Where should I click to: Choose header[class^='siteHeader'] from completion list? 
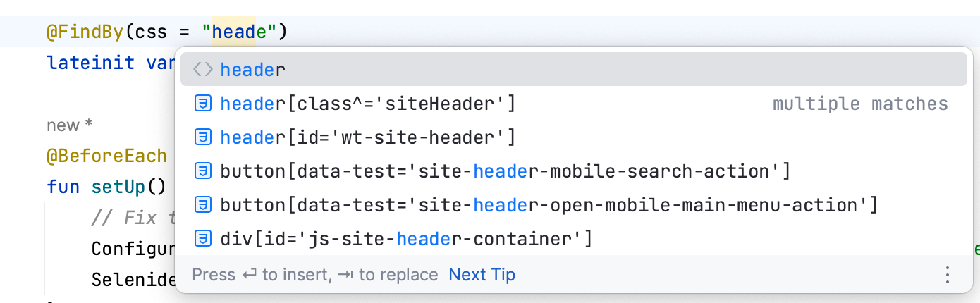(x=368, y=104)
